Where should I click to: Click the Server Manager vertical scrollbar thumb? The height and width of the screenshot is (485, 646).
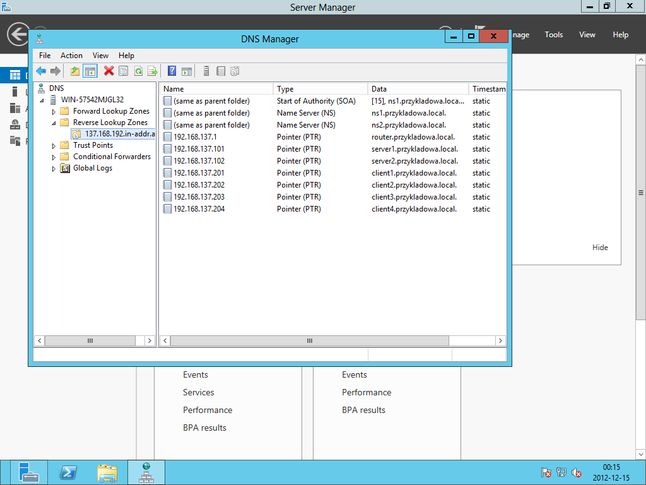point(640,192)
